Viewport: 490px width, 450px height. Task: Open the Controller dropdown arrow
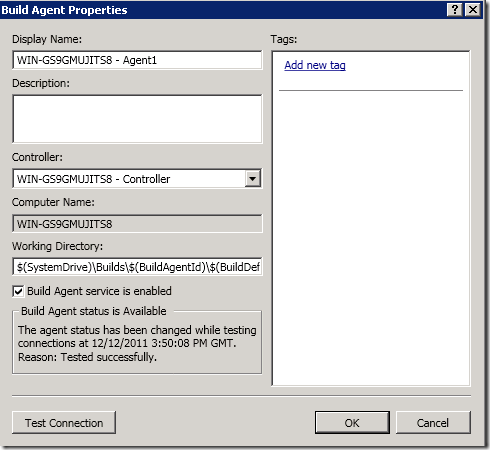coord(253,179)
